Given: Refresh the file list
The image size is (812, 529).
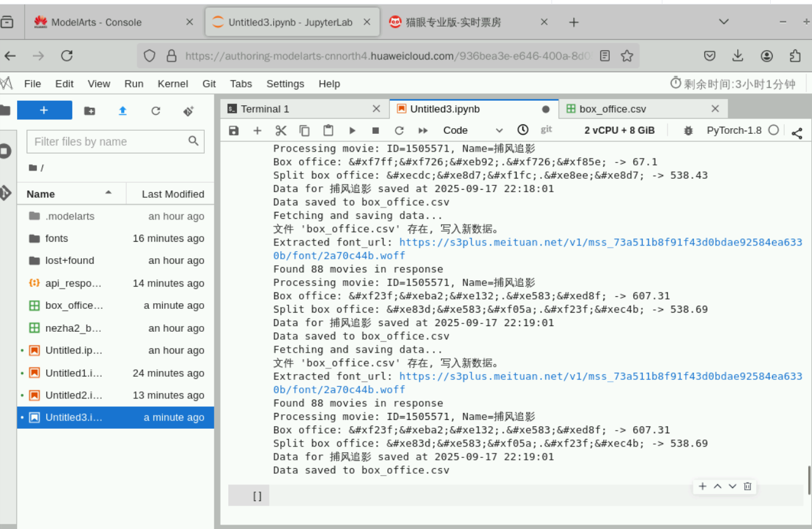Looking at the screenshot, I should click(155, 111).
